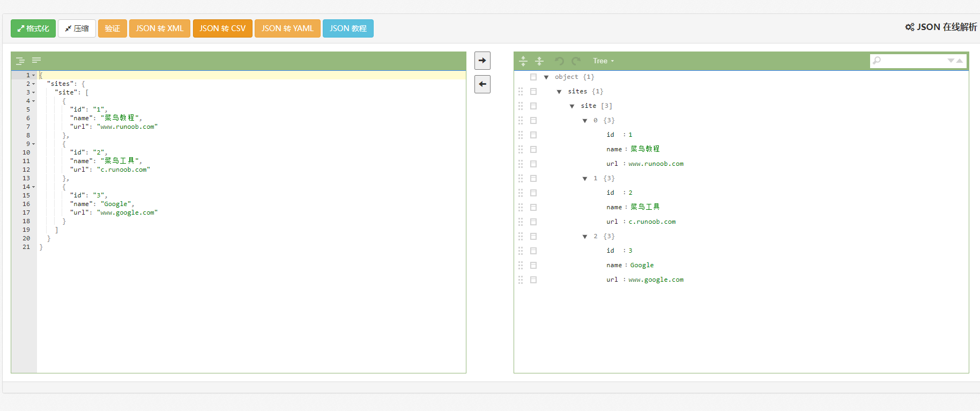Viewport: 980px width, 411px height.
Task: Click tree value c.runoob.com
Action: point(652,222)
